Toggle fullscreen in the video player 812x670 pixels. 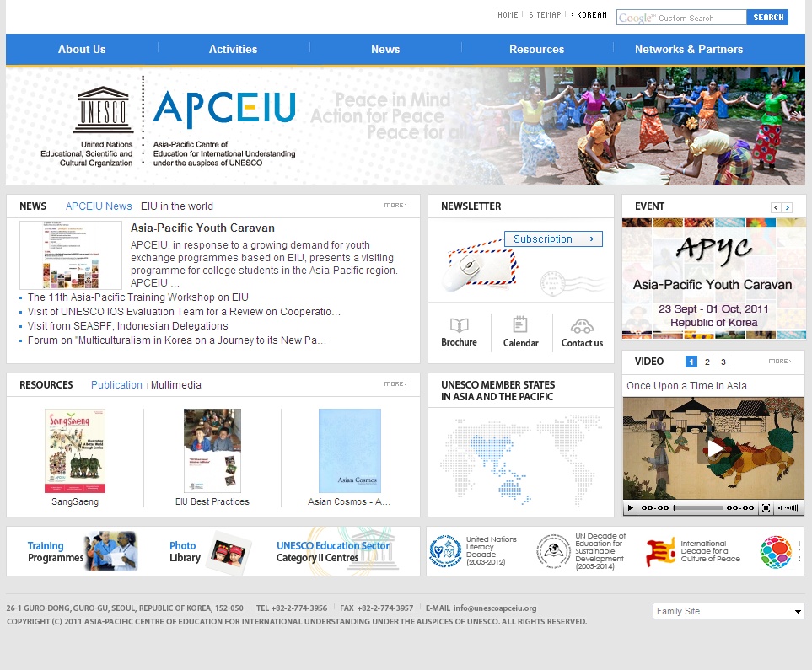pos(766,507)
